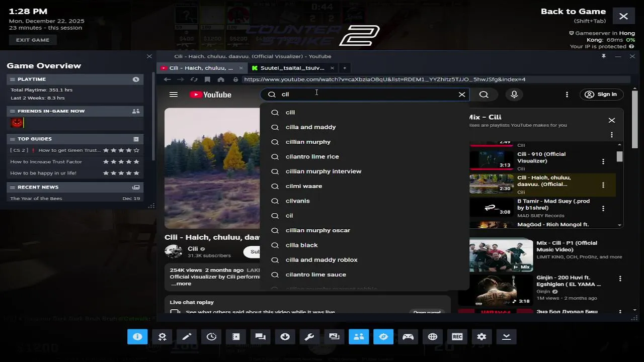Click the YouTube search magnifier button
This screenshot has width=644, height=362.
click(484, 95)
